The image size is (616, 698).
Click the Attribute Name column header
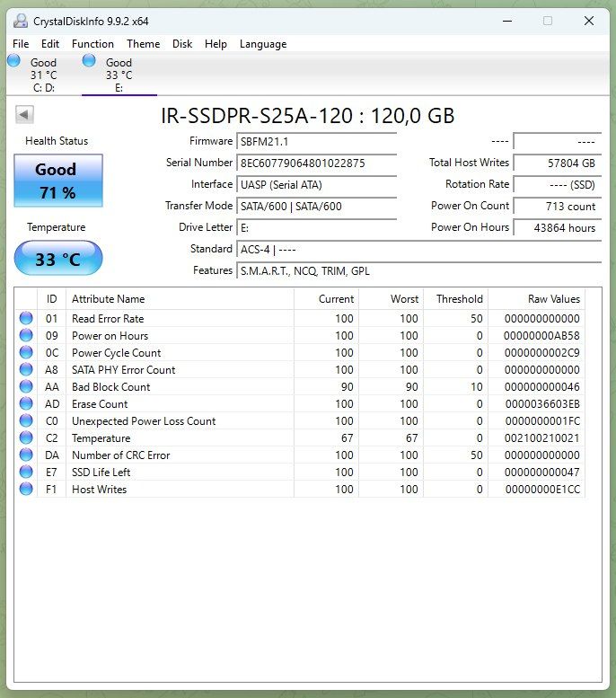[180, 299]
